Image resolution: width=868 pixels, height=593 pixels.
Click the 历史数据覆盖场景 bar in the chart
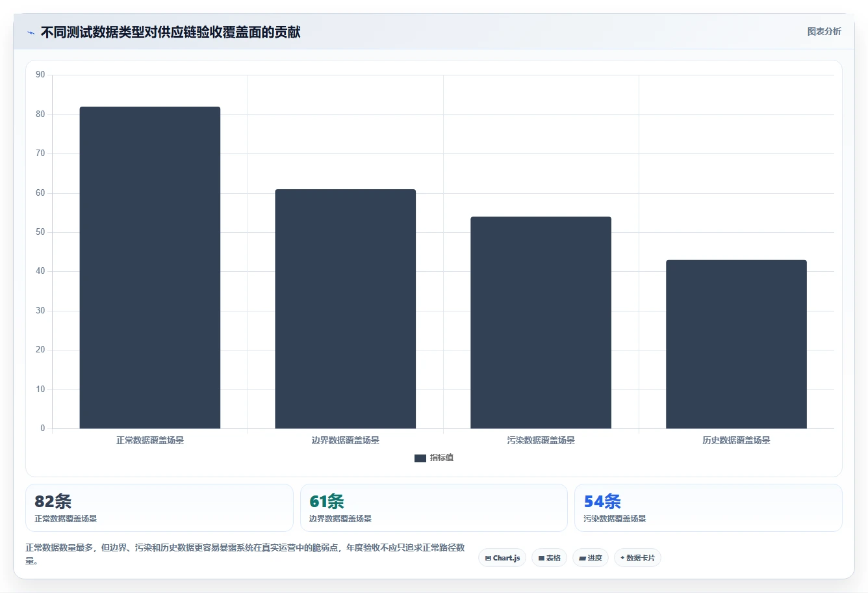coord(737,344)
